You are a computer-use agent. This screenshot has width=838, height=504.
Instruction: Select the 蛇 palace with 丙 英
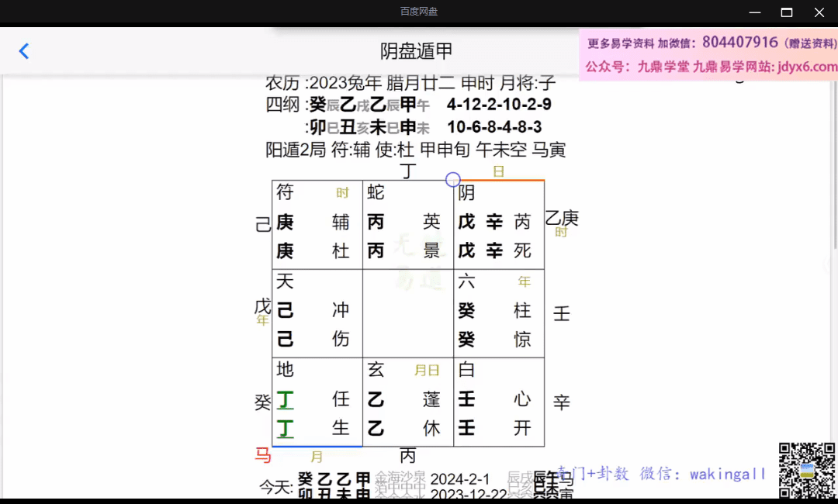point(407,225)
